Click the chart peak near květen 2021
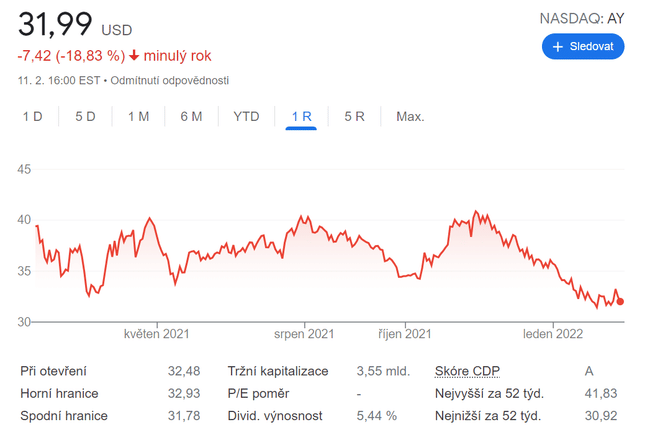650x438 pixels. (x=150, y=218)
